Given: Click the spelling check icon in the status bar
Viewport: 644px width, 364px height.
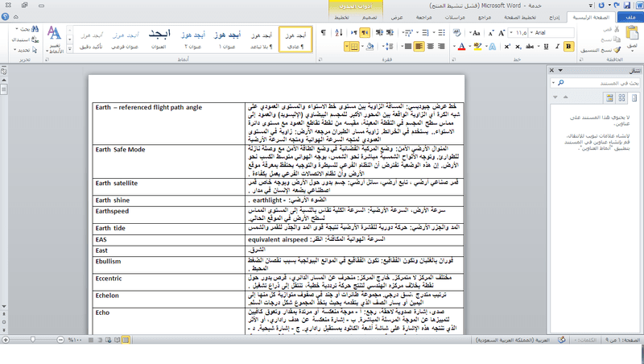Looking at the screenshot, I should (562, 340).
